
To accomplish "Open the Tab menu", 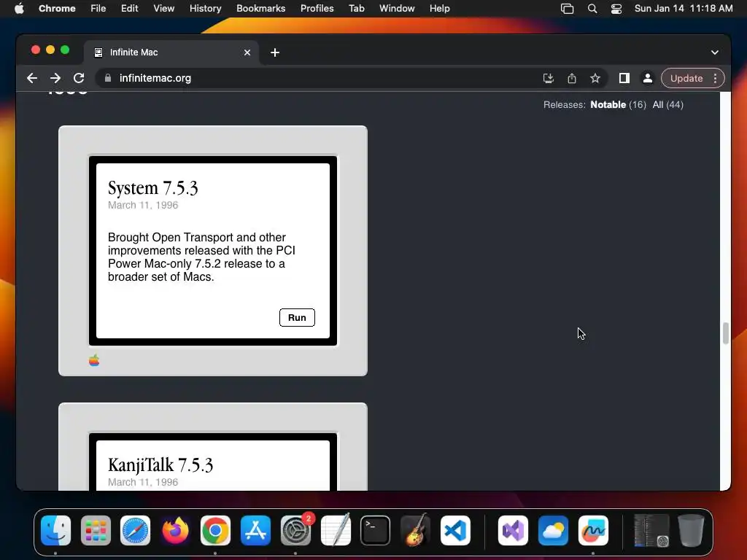I will pos(356,9).
